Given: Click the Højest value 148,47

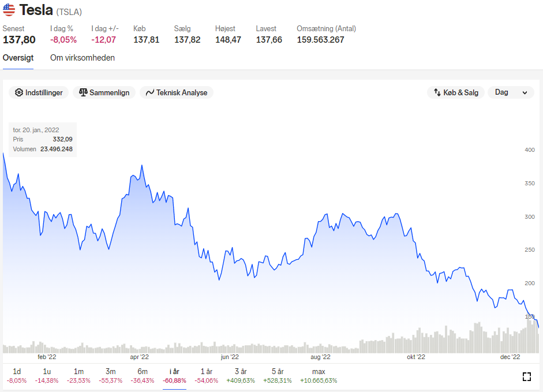Looking at the screenshot, I should coord(228,40).
